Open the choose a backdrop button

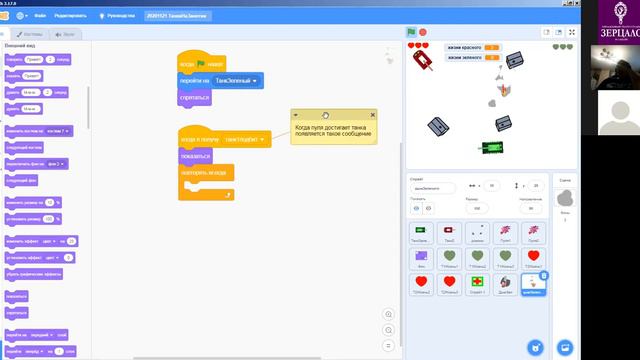[x=565, y=348]
